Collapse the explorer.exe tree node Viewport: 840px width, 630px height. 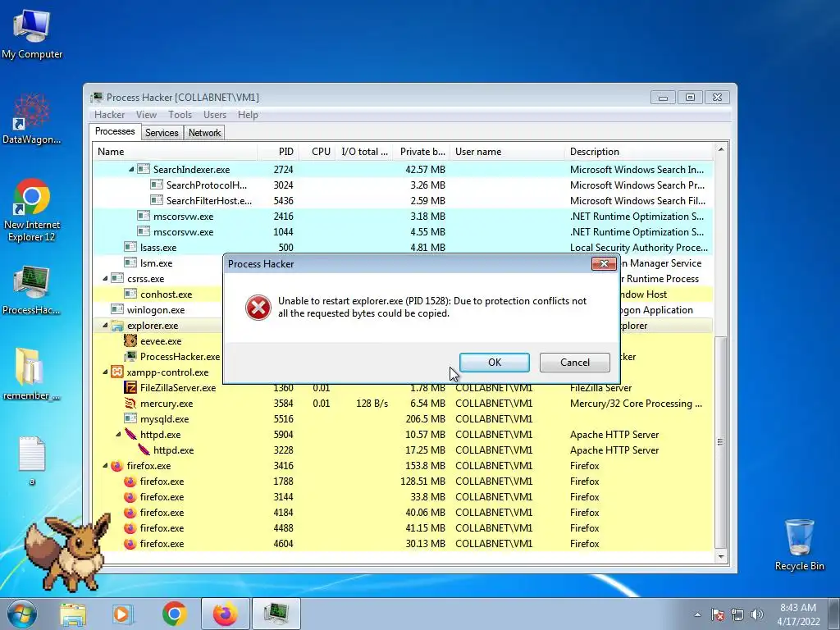[105, 325]
